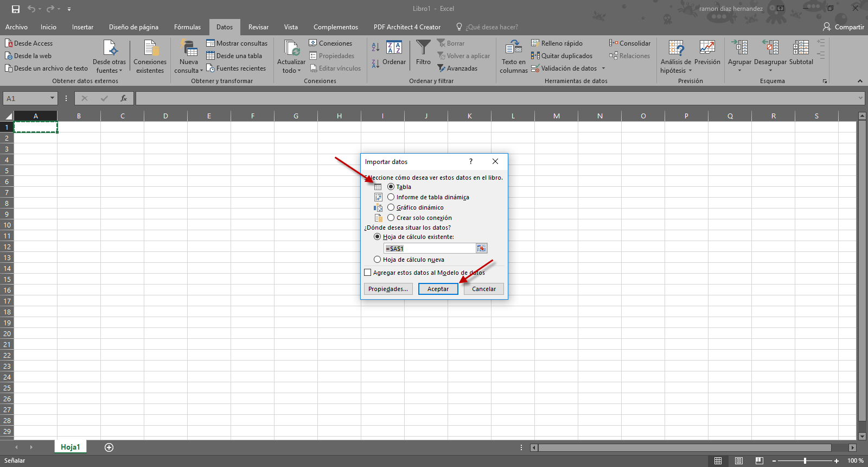This screenshot has width=868, height=467.
Task: Open the Archivo menu
Action: tap(16, 27)
